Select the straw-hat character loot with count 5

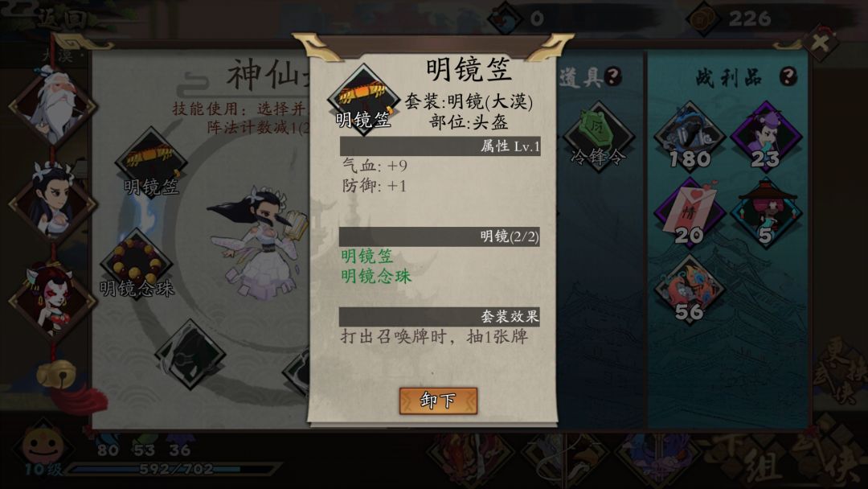pos(766,212)
